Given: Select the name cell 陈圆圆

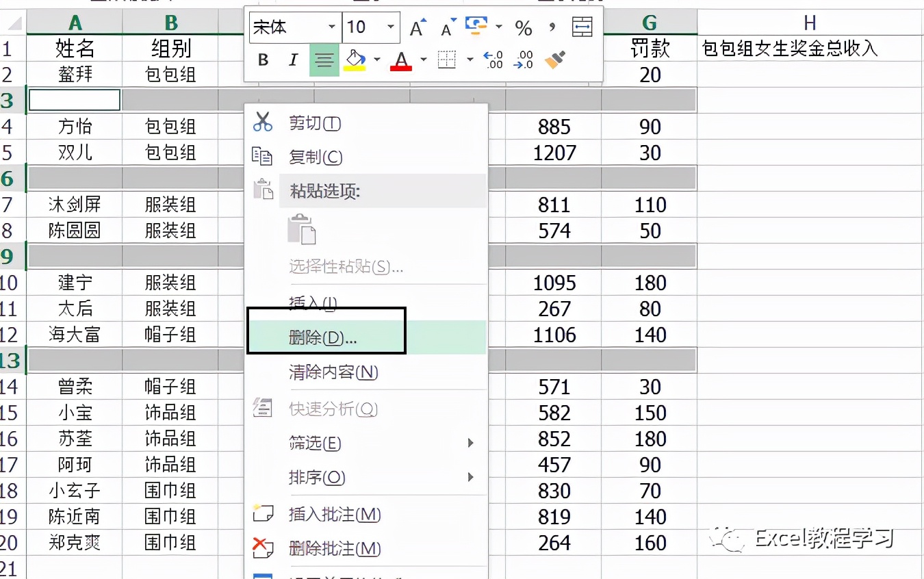Looking at the screenshot, I should point(75,231).
